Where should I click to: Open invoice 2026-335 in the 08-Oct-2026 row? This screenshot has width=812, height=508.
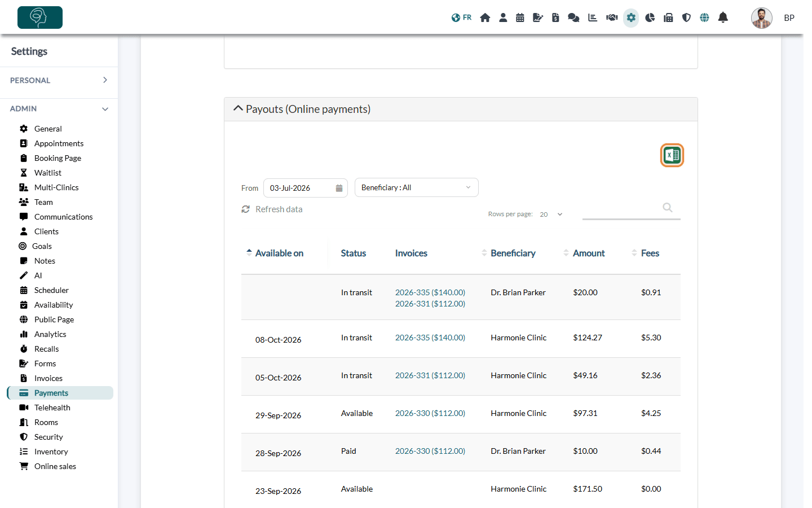430,338
